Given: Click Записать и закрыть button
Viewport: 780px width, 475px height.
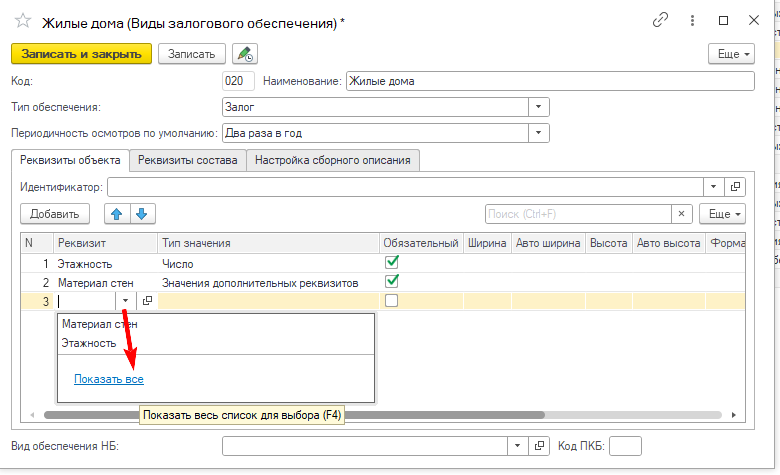Looking at the screenshot, I should (82, 54).
